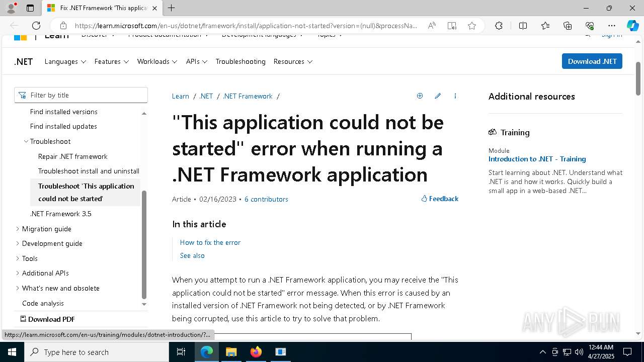Collapse the Troubleshoot tree section
644x362 pixels.
tap(26, 141)
